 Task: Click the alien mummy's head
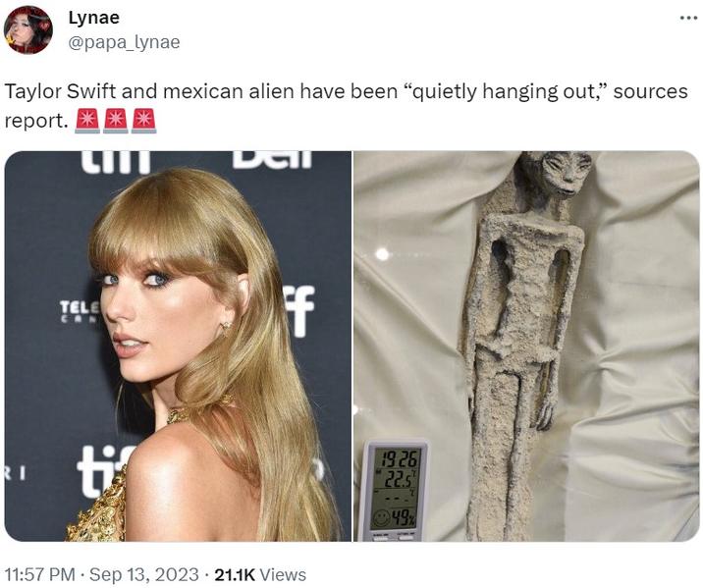click(x=565, y=174)
